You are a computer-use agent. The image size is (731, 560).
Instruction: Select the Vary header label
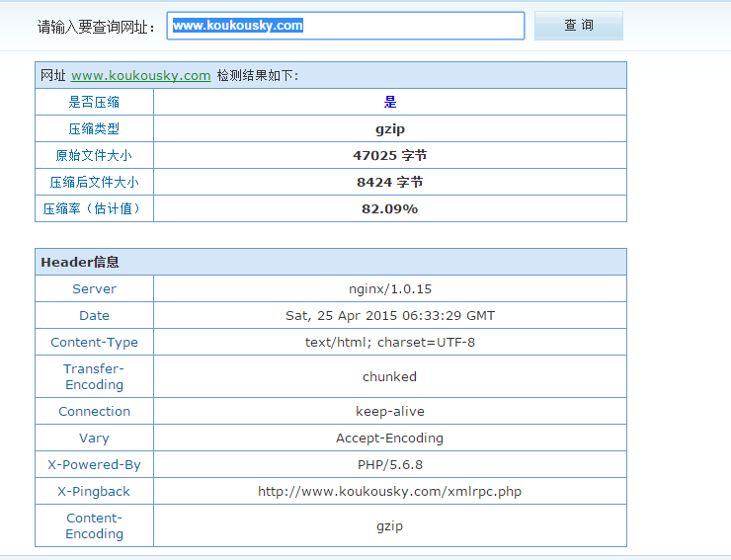[x=94, y=439]
